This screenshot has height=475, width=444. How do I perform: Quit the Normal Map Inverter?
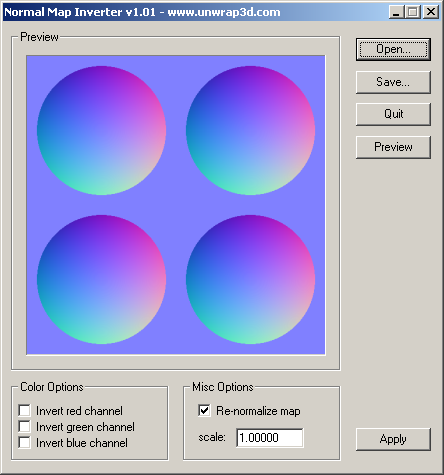tap(393, 114)
